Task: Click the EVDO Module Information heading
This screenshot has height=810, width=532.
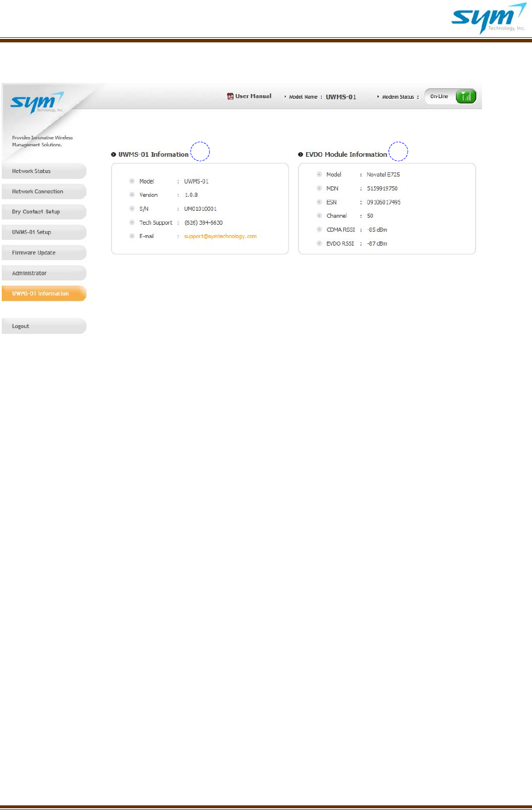Action: coord(346,154)
